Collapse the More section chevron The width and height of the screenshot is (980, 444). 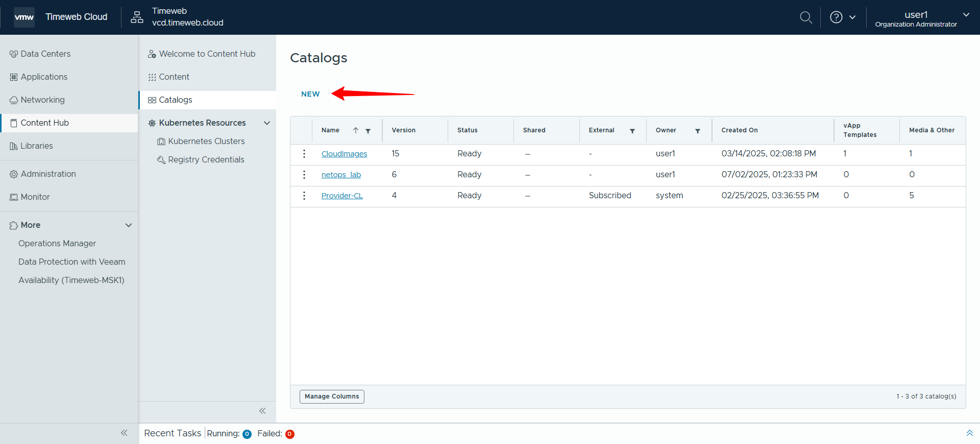[129, 225]
